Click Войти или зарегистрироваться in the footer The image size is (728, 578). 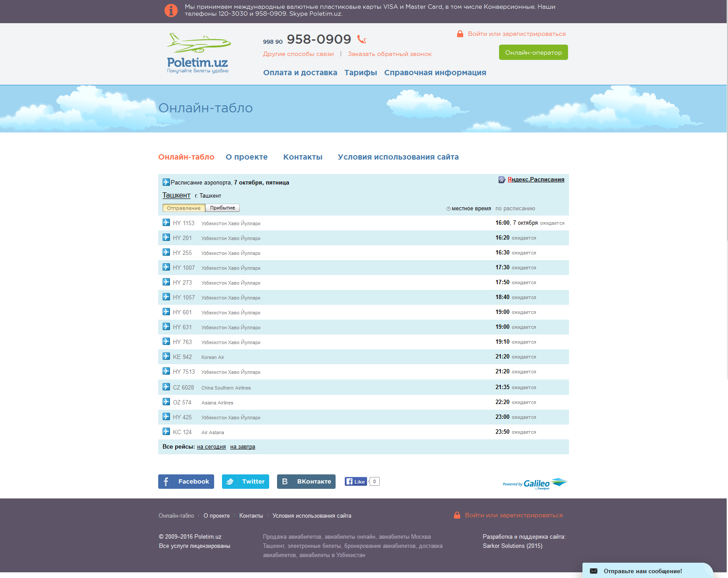point(514,515)
